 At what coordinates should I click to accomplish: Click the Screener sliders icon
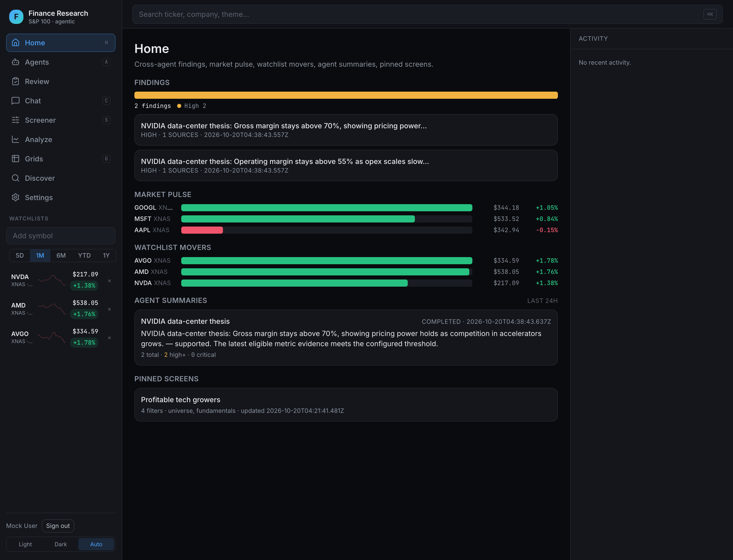click(15, 120)
